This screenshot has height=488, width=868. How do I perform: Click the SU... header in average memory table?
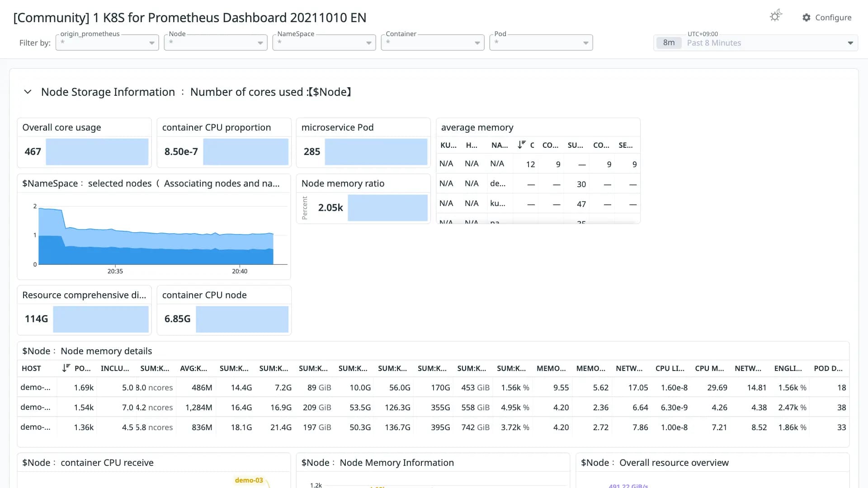click(x=575, y=145)
